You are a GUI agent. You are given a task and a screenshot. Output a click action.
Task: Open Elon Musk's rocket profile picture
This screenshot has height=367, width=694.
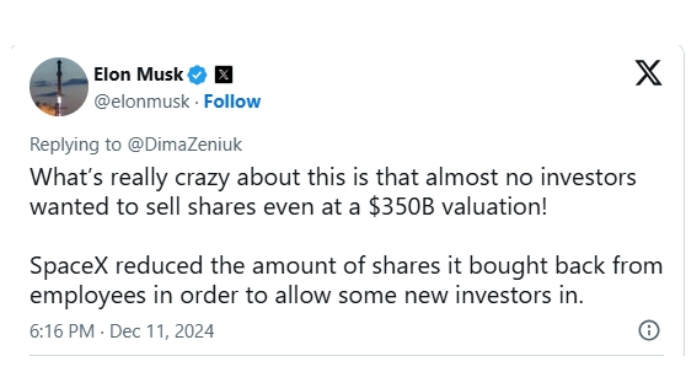[59, 87]
